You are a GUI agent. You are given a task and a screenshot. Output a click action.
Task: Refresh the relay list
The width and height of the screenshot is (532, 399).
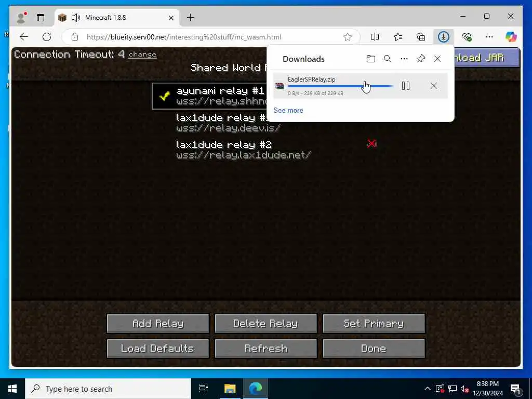(x=265, y=349)
